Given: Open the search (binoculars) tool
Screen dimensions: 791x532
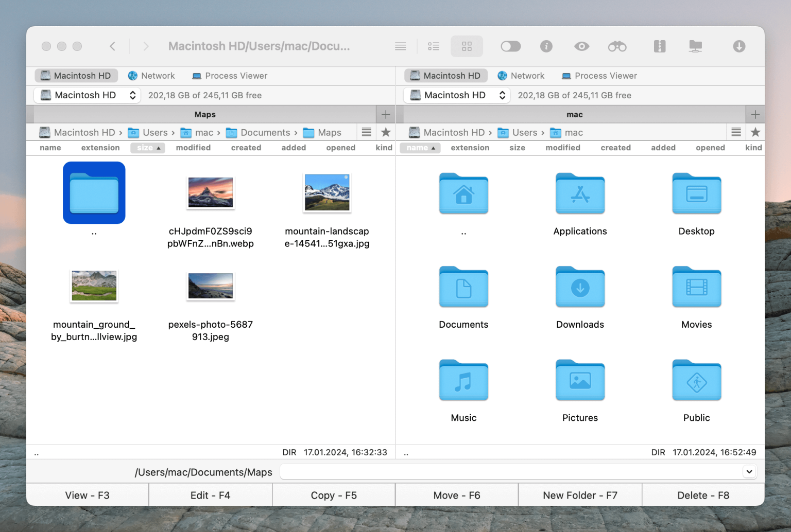Looking at the screenshot, I should point(617,46).
